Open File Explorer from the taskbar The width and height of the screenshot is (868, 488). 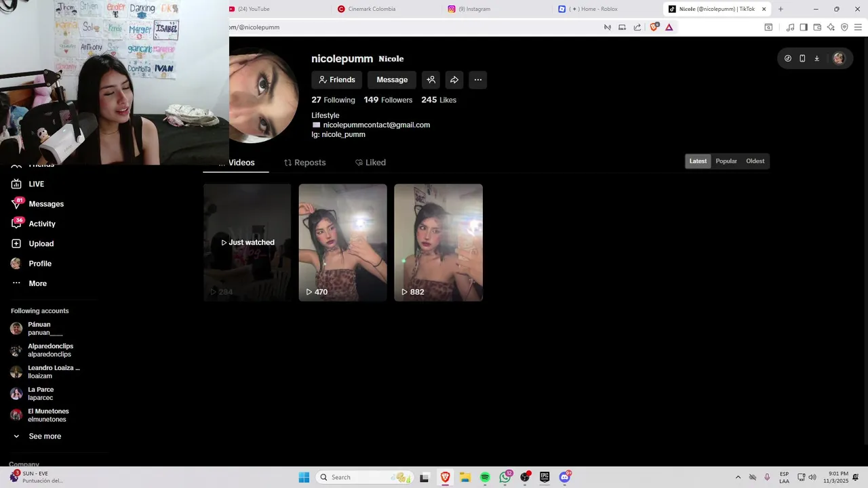(465, 477)
